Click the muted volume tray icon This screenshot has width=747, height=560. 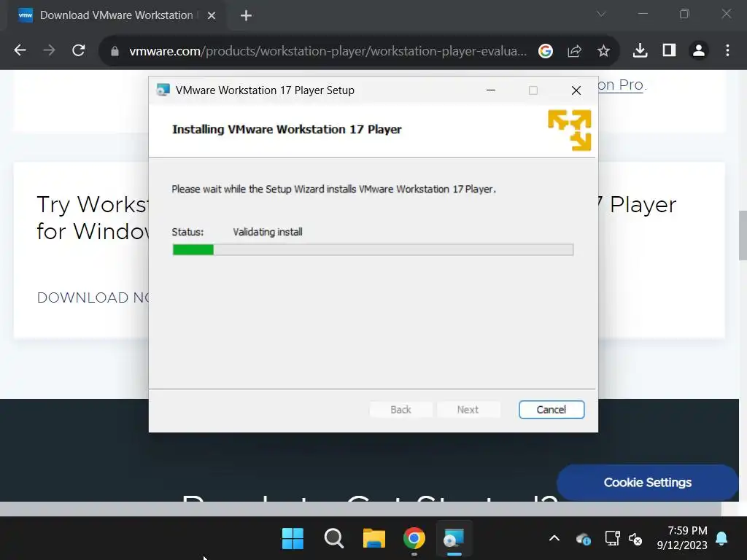point(635,539)
